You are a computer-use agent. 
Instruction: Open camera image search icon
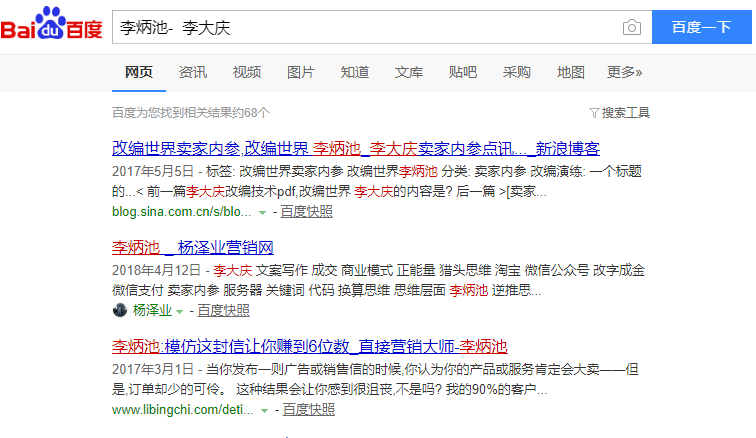tap(632, 27)
